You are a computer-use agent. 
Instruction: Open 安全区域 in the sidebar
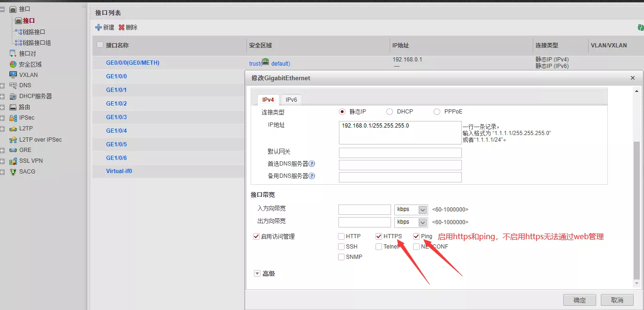point(30,64)
